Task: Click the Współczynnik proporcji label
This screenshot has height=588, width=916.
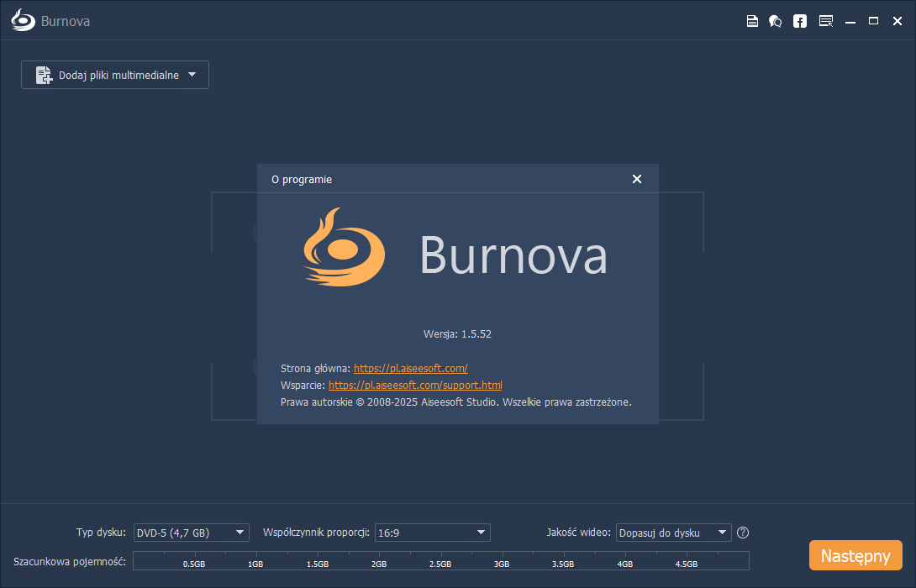Action: [x=316, y=533]
